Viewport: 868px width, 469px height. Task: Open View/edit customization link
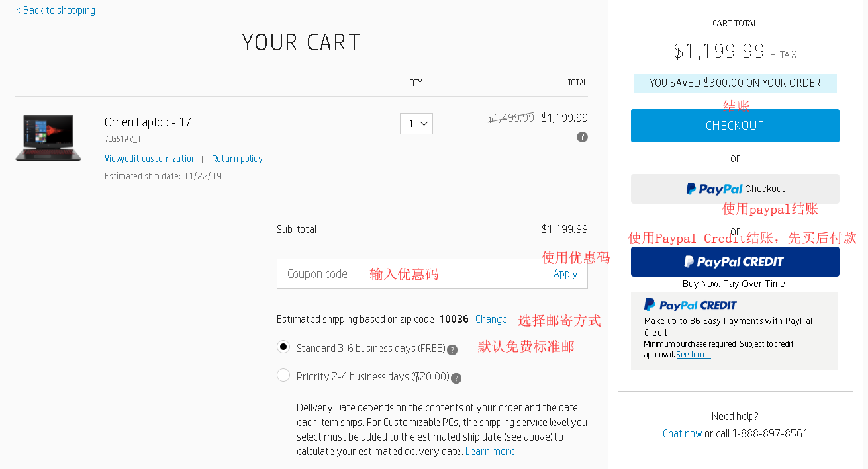tap(150, 159)
